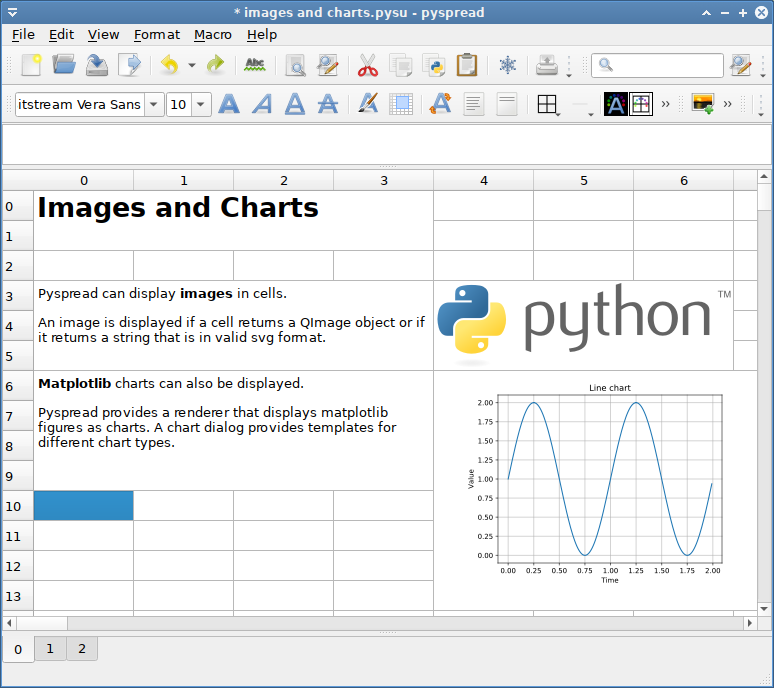Click the snowflake Freeze cell icon
This screenshot has height=688, width=774.
[x=508, y=66]
